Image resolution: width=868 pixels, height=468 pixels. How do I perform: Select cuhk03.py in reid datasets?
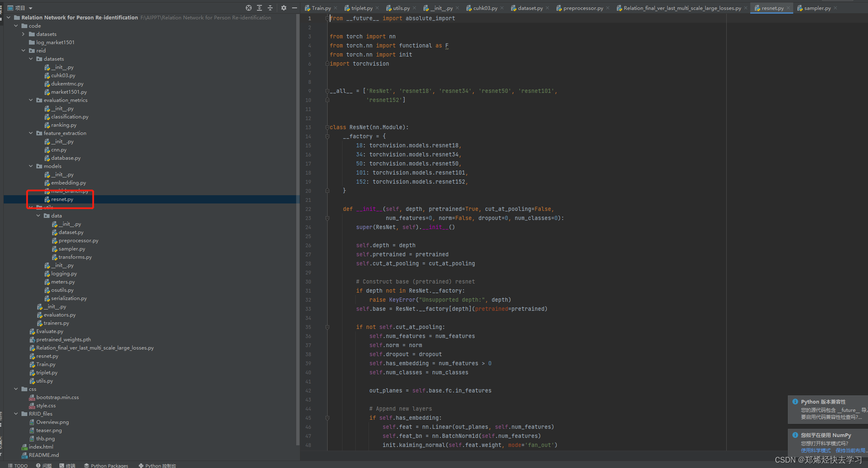pyautogui.click(x=63, y=75)
